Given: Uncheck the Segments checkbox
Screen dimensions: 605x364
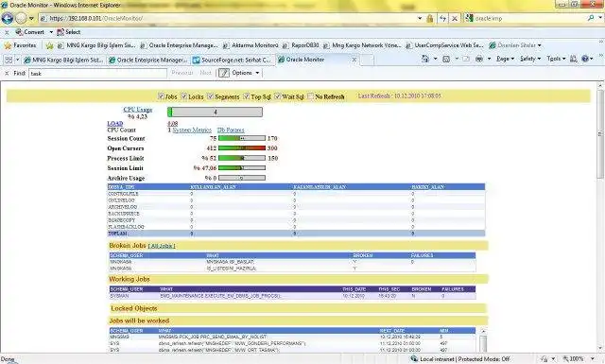Looking at the screenshot, I should [210, 96].
